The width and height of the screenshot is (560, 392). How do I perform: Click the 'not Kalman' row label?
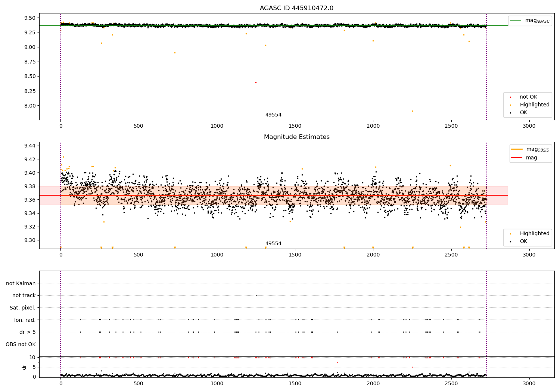pos(21,283)
